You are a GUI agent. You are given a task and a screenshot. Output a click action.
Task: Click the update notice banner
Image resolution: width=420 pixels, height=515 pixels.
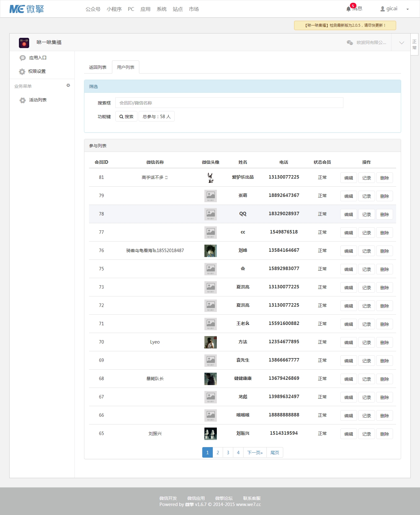(345, 25)
